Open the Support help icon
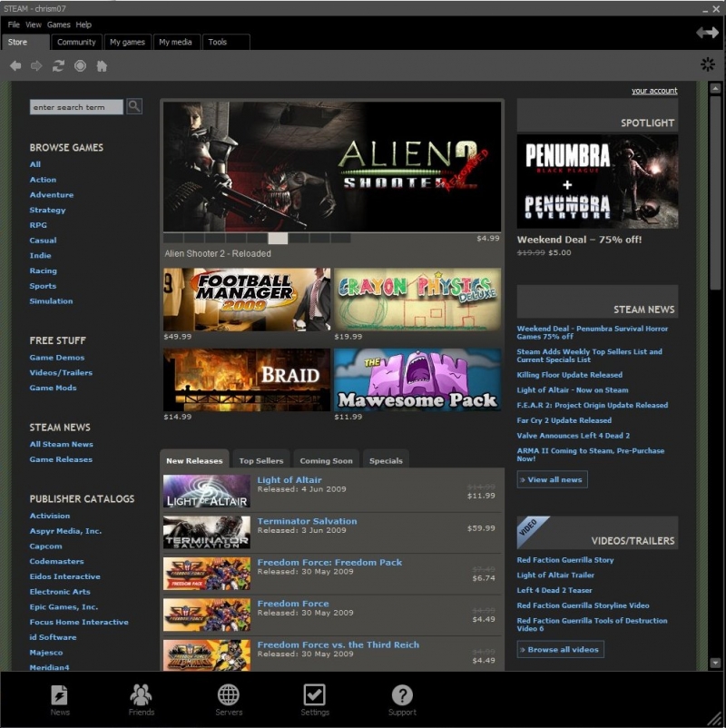 [402, 700]
